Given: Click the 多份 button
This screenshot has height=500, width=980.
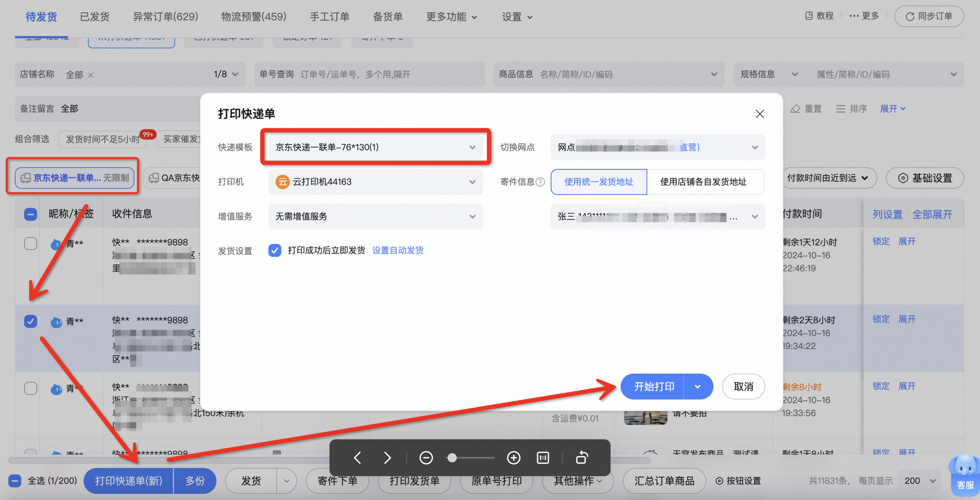Looking at the screenshot, I should [195, 481].
